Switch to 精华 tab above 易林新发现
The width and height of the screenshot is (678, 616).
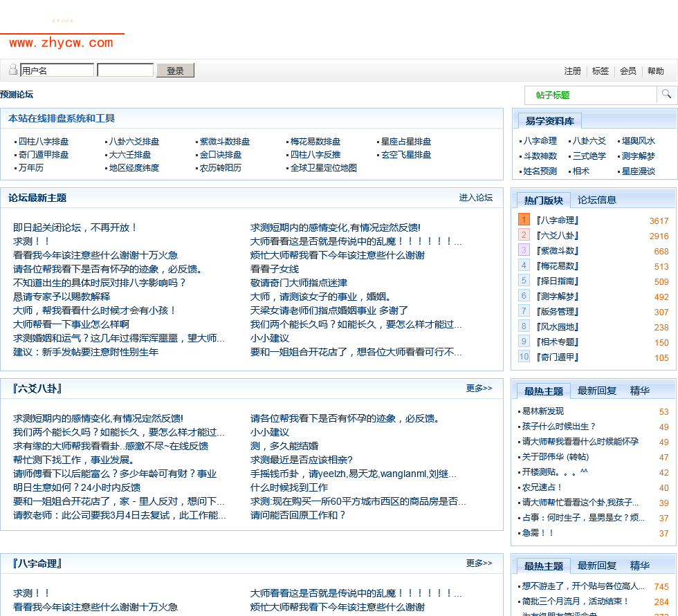point(640,391)
